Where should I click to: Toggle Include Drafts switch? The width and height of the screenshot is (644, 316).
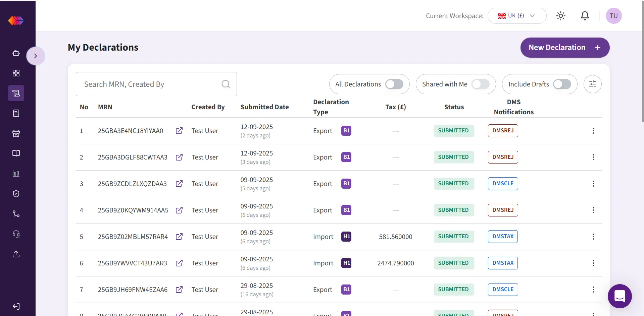click(562, 84)
